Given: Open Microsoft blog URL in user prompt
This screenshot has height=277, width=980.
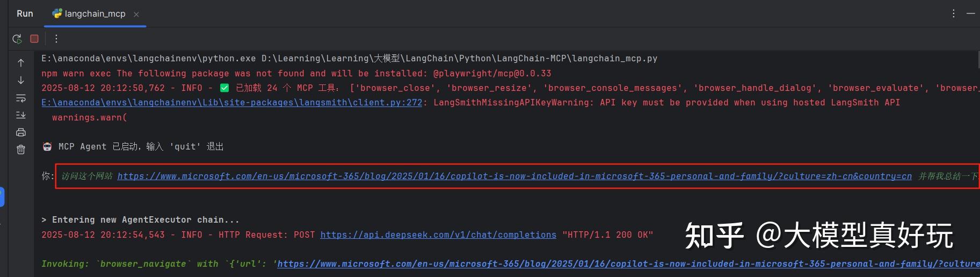Looking at the screenshot, I should [514, 176].
